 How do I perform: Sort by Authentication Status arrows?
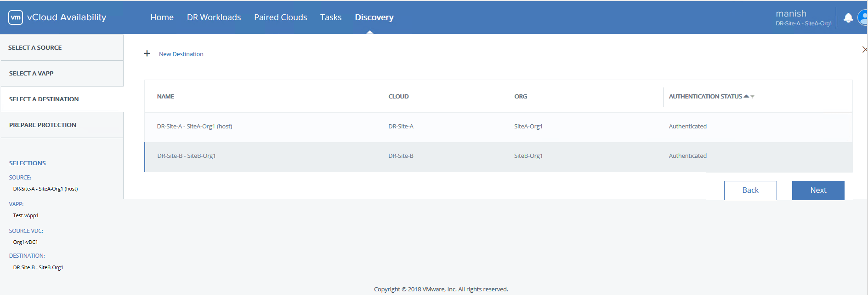click(749, 96)
